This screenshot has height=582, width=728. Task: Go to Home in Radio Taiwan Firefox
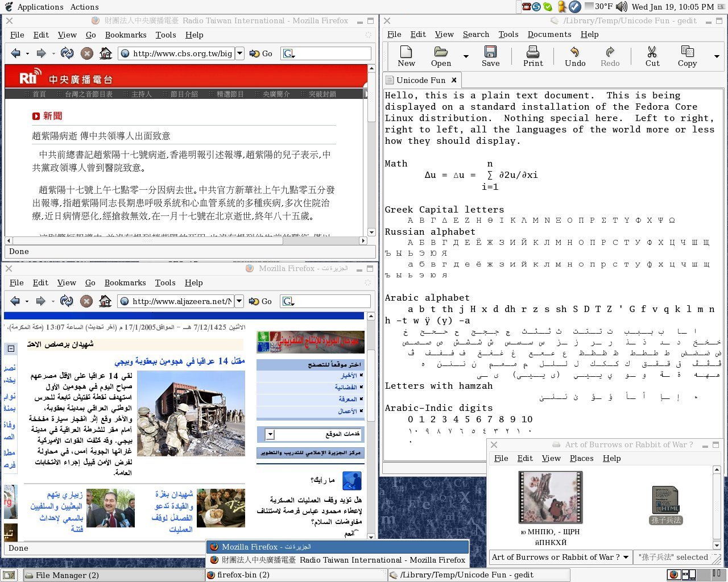tap(106, 53)
